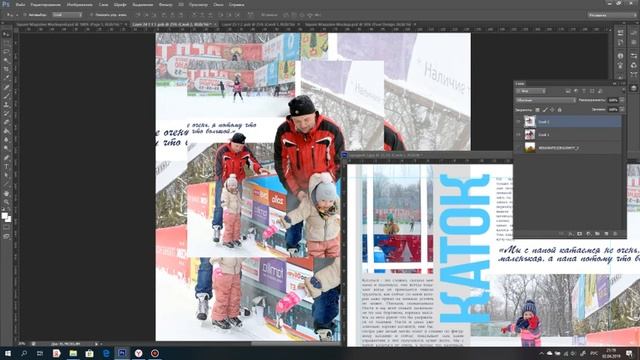640x360 pixels.
Task: Toggle the Auto-select checkbox in options bar
Action: (25, 15)
